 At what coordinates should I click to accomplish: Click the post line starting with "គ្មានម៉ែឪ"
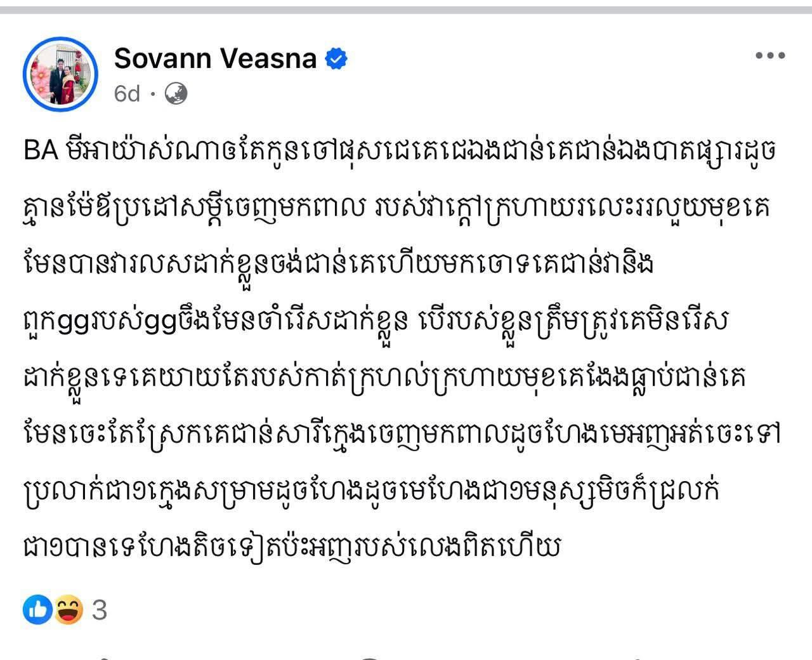coord(190,209)
